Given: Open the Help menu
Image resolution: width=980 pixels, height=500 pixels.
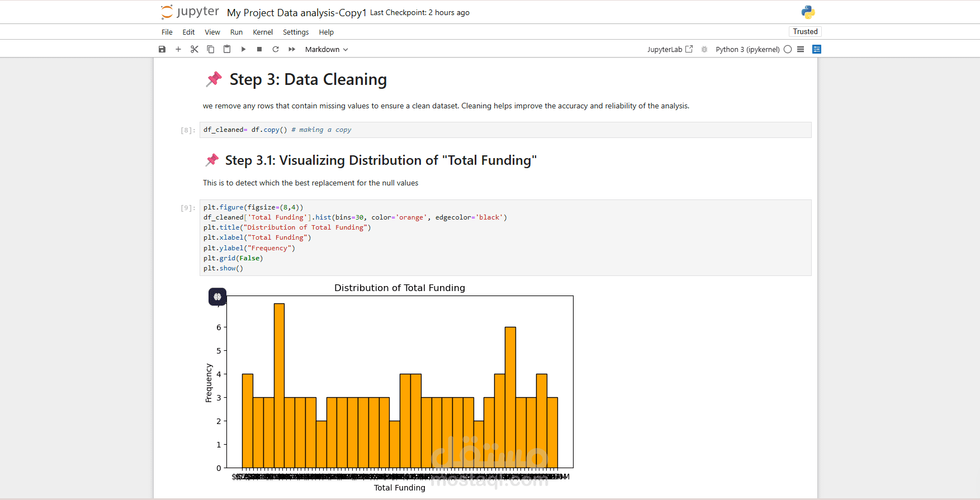Looking at the screenshot, I should click(x=326, y=32).
